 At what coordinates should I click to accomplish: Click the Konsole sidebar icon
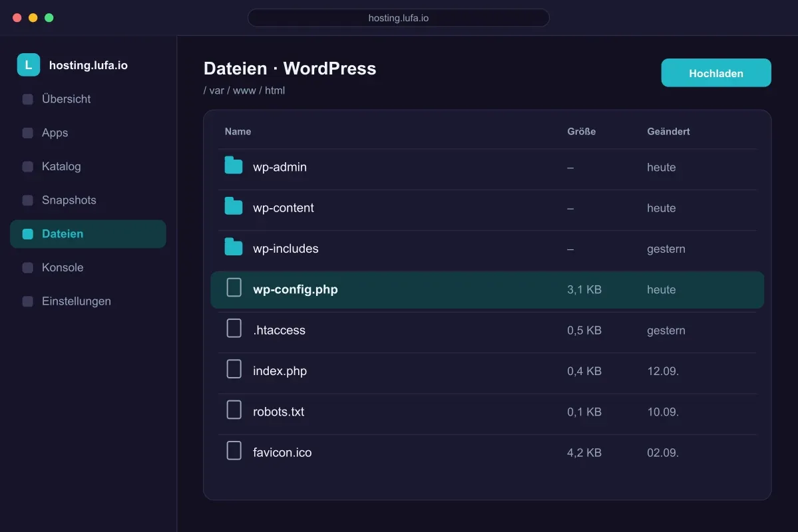[x=28, y=267]
